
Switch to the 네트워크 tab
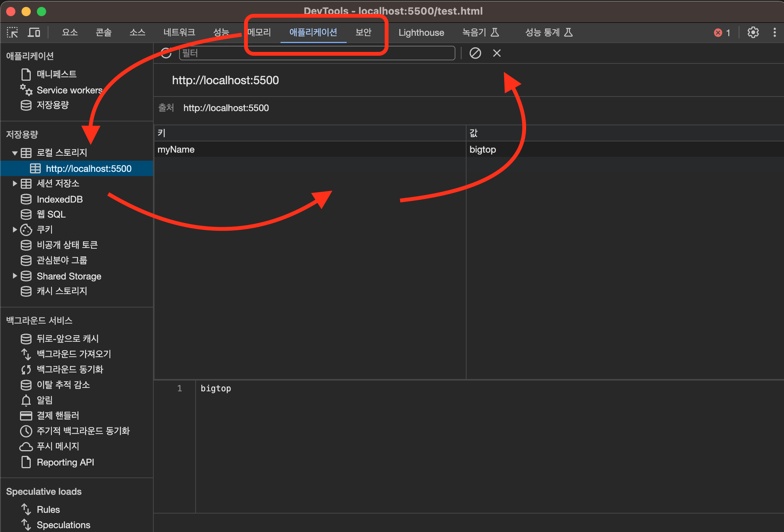(179, 33)
